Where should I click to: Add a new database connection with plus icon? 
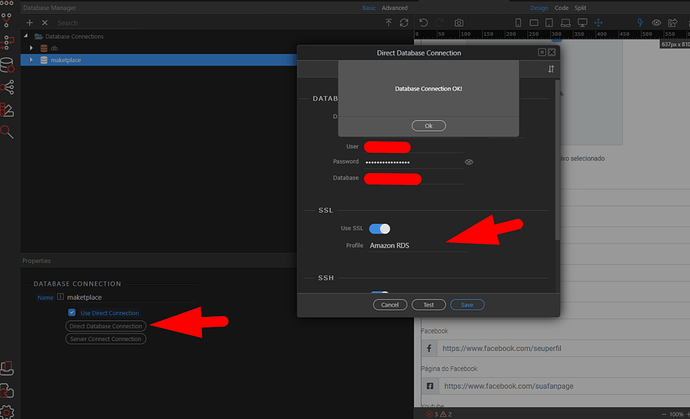pyautogui.click(x=29, y=22)
